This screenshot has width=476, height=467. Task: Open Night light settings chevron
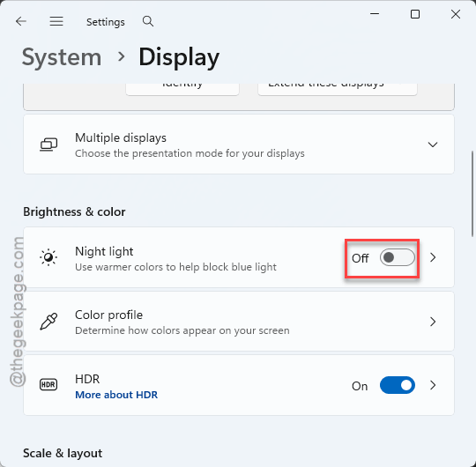(433, 257)
